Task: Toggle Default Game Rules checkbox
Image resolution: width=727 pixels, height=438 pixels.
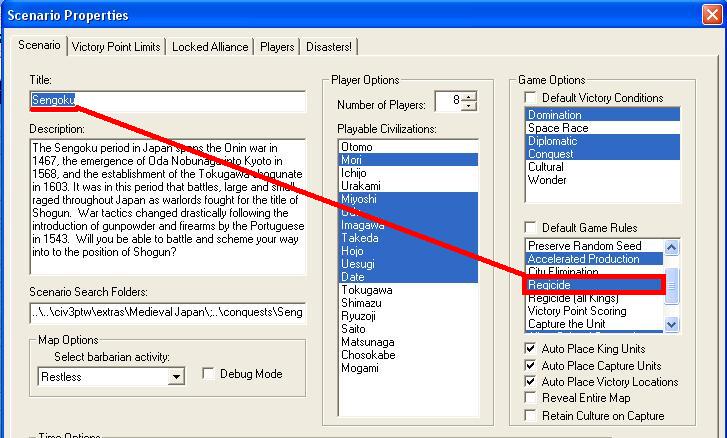Action: [x=530, y=228]
